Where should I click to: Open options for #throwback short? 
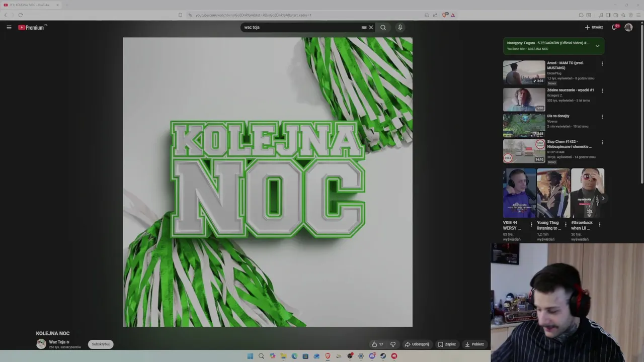599,224
